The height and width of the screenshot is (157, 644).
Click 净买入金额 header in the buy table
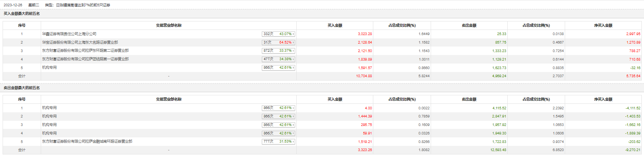tap(603, 25)
